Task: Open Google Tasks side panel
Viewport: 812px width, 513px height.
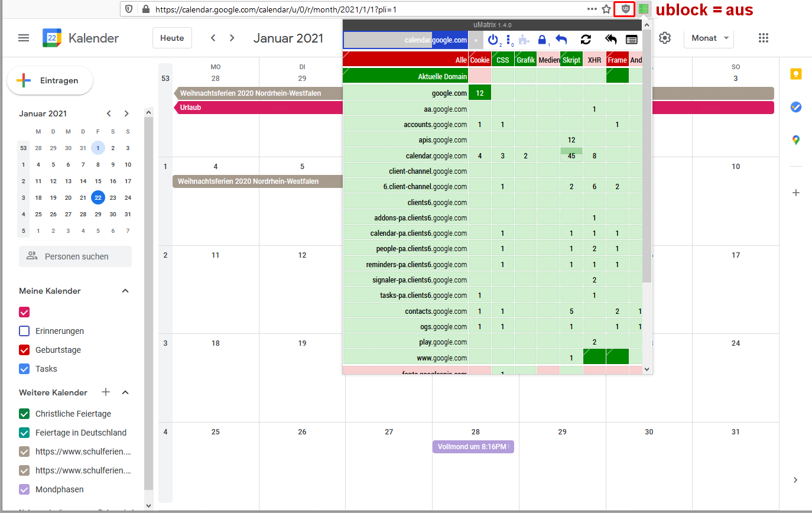Action: click(x=796, y=107)
